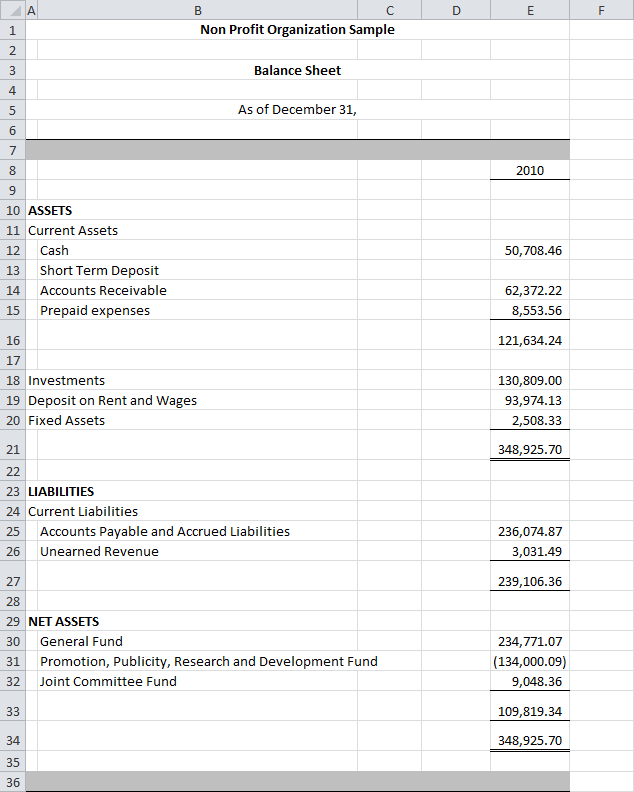This screenshot has height=792, width=634.
Task: Select row 1 header
Action: click(13, 30)
